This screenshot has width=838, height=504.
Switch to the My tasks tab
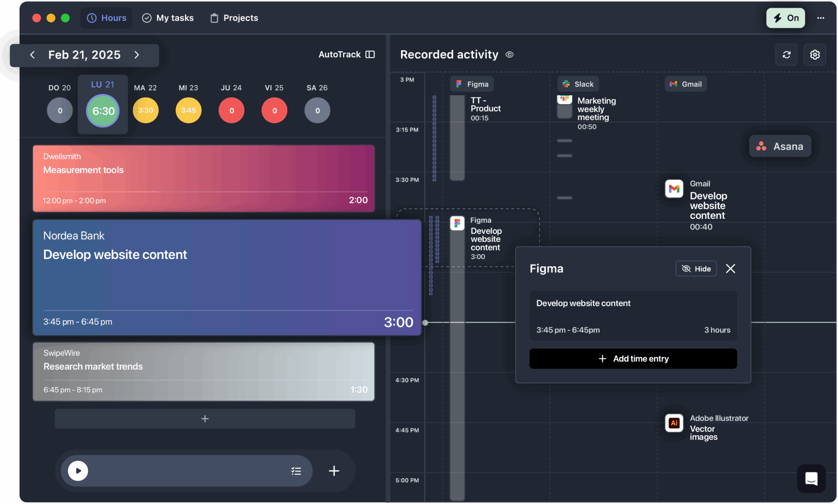pyautogui.click(x=167, y=18)
